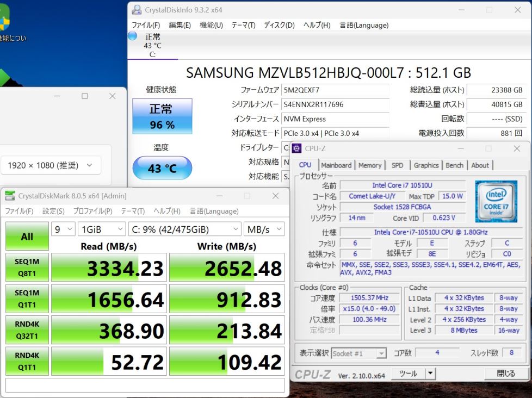532x398 pixels.
Task: Open the resolution dropdown 1920 × 1080
Action: 51,165
